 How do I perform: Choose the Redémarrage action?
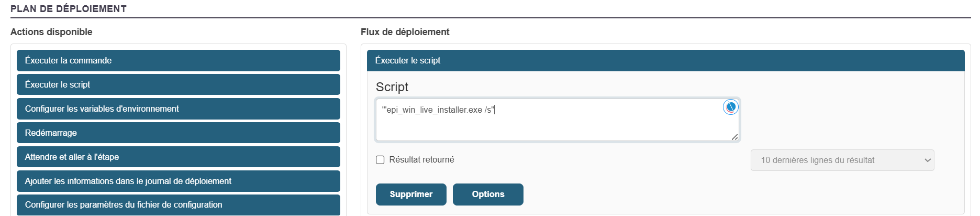(178, 133)
